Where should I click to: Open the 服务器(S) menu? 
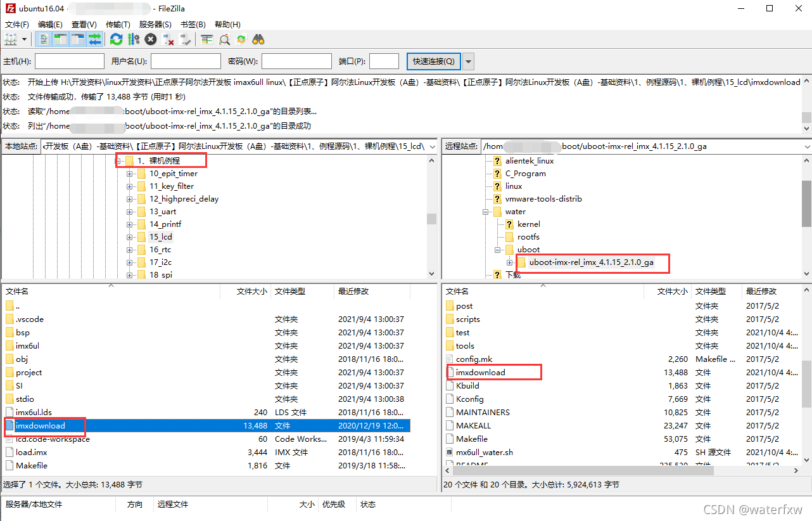click(x=155, y=24)
